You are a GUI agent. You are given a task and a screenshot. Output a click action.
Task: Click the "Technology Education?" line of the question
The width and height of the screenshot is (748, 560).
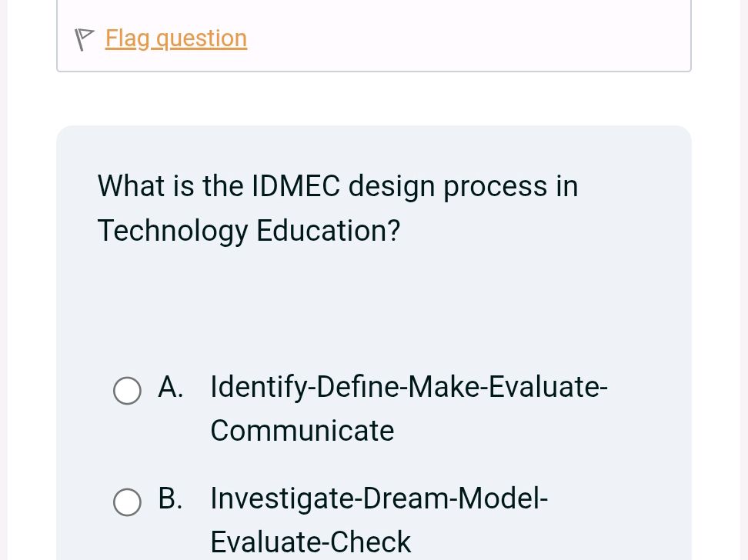coord(249,231)
